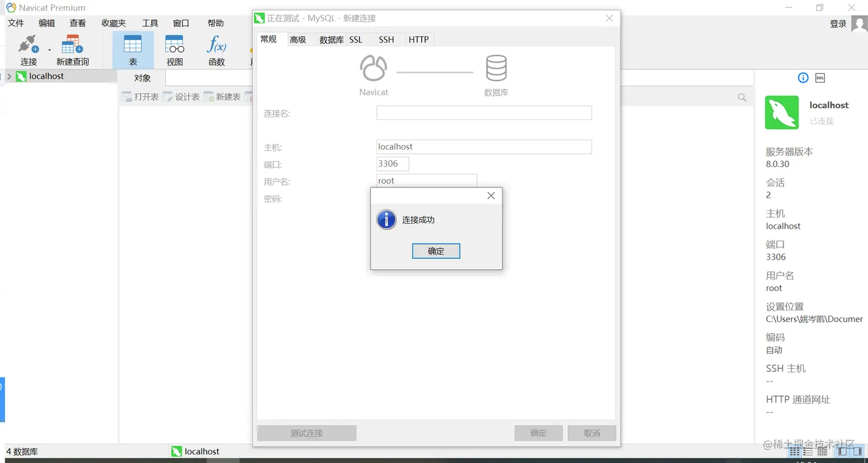This screenshot has width=868, height=463.
Task: Click the Navicat Premium title bar icon
Action: (10, 7)
